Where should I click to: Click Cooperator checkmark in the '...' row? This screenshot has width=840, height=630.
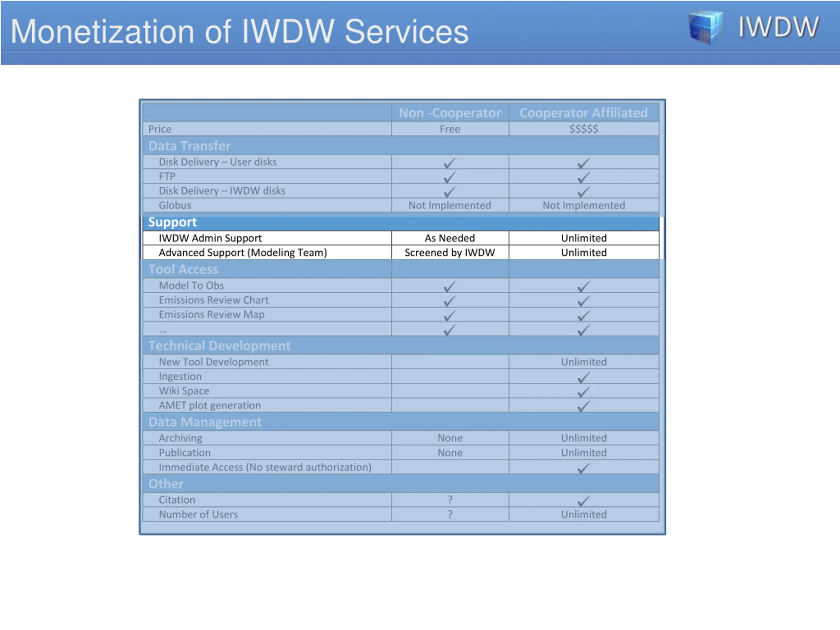(583, 330)
